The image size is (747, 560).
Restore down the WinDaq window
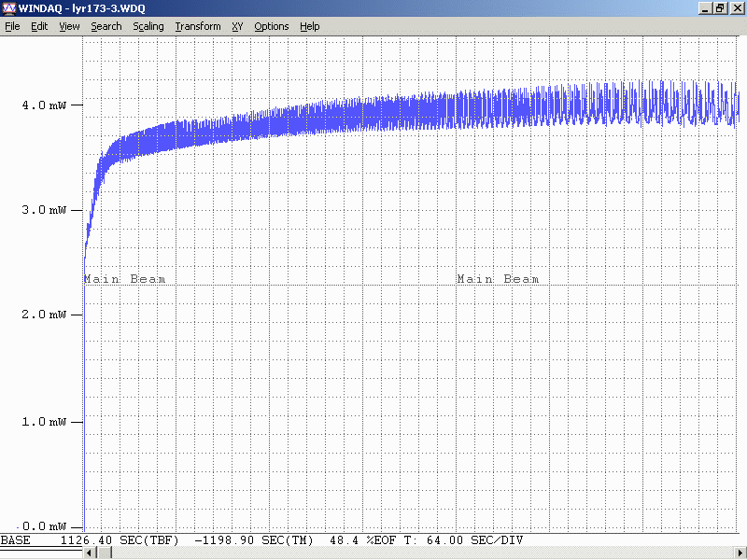tap(720, 8)
